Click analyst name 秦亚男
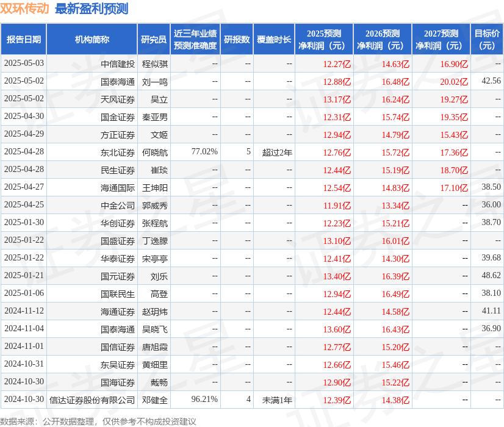This screenshot has width=504, height=427. [155, 117]
